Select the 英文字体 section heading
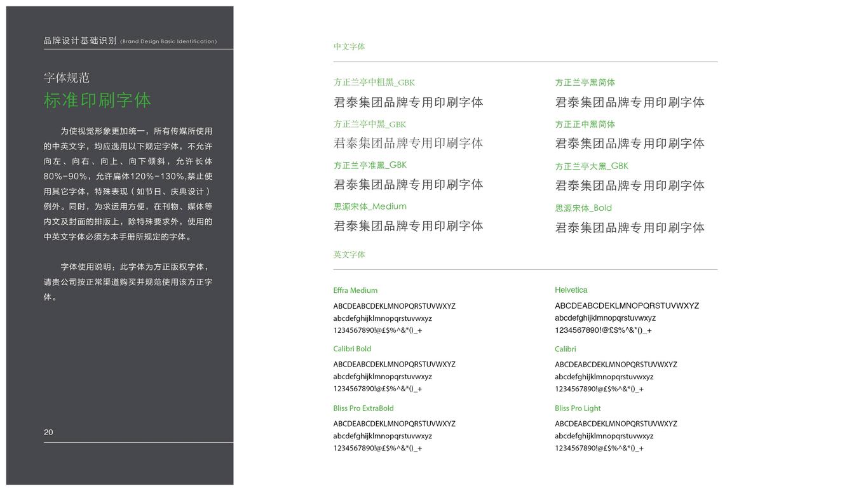 349,255
